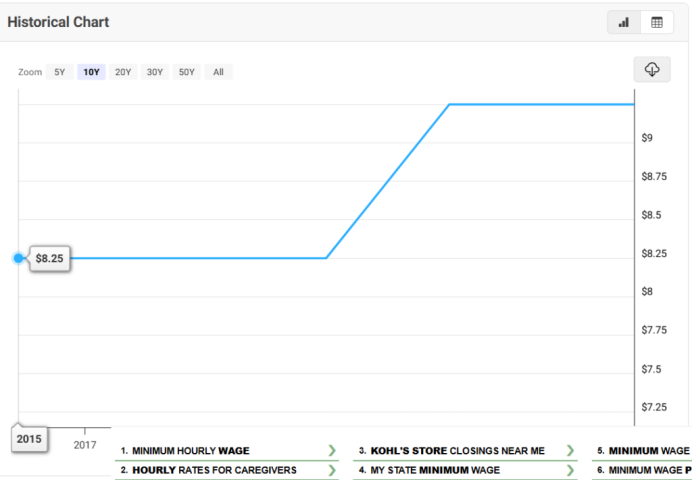This screenshot has width=692, height=480.
Task: Click the cloud download icon
Action: (x=652, y=69)
